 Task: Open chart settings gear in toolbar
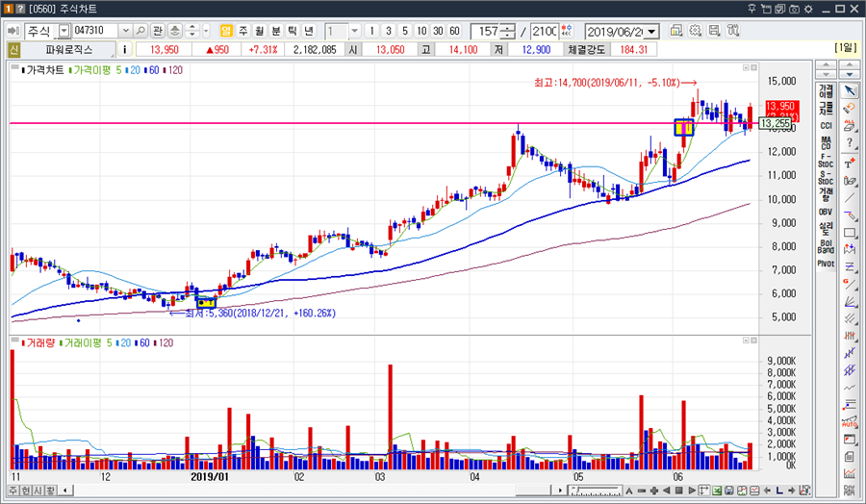click(x=696, y=31)
